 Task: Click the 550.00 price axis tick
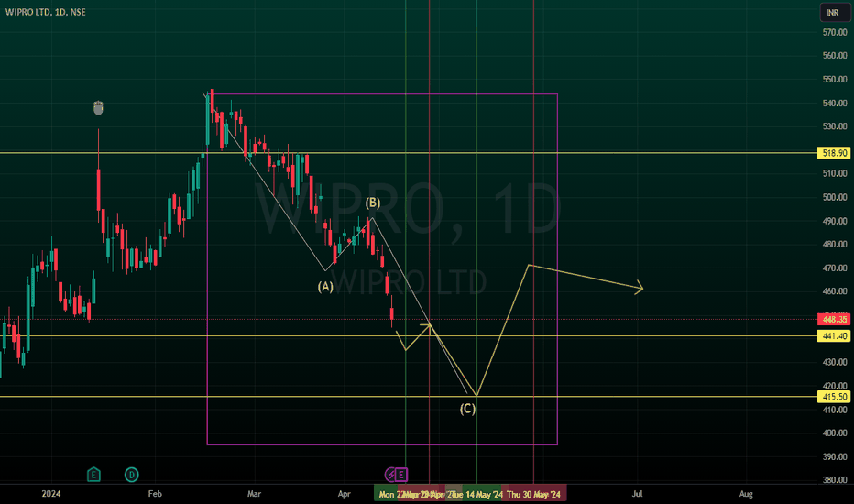point(835,79)
